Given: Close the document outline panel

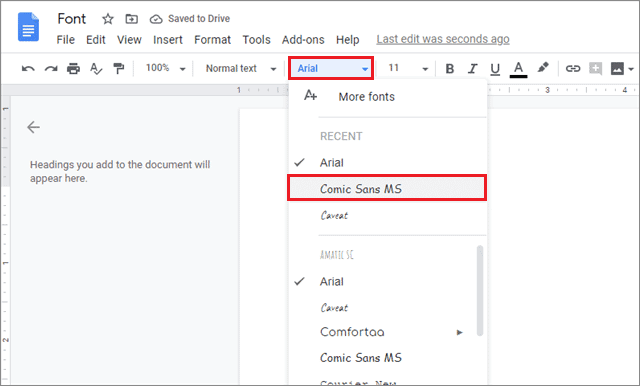Looking at the screenshot, I should coord(33,127).
